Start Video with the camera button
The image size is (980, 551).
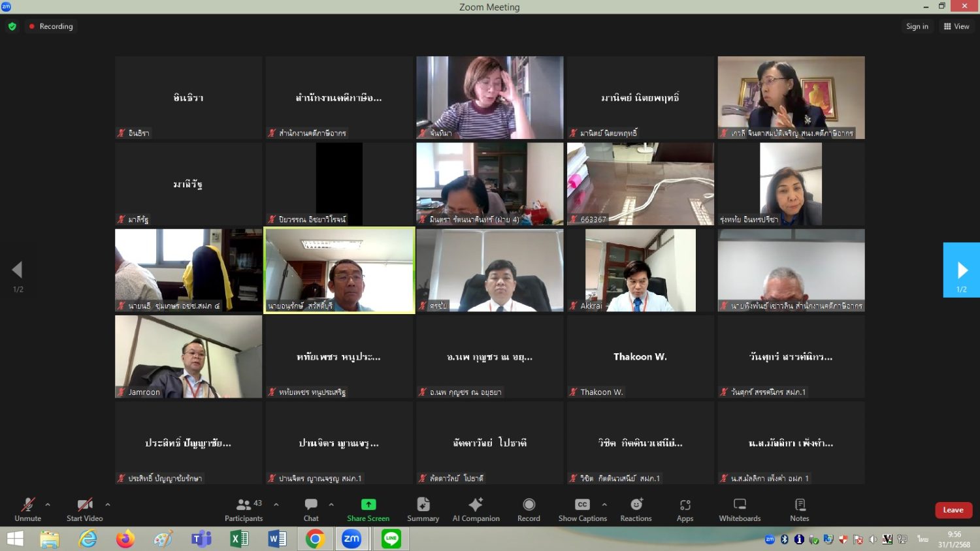pos(84,509)
